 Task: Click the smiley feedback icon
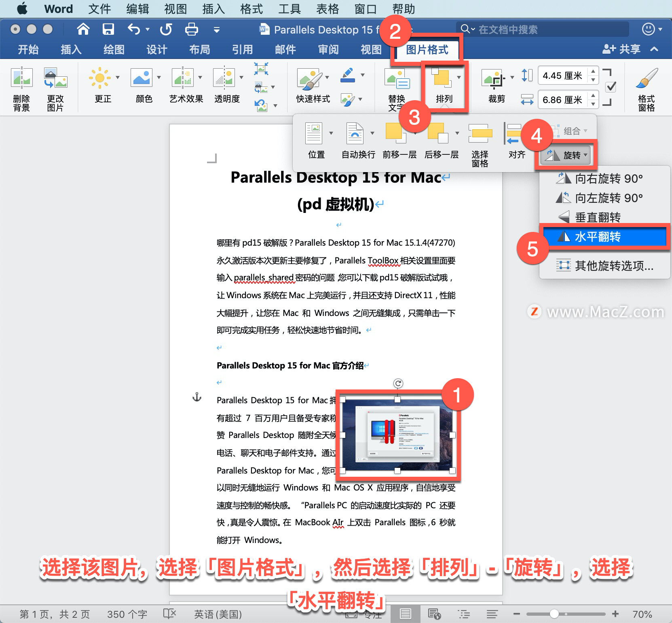click(649, 29)
